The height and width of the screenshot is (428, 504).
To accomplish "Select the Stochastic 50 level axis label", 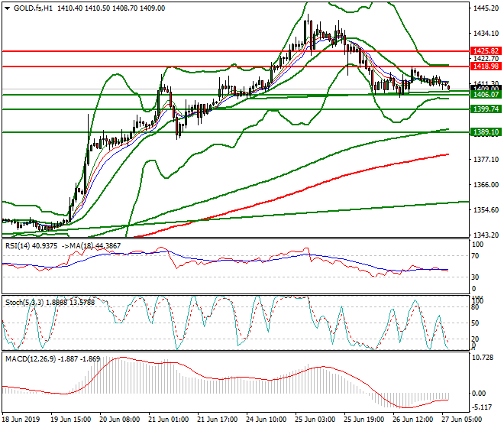I will click(x=475, y=323).
